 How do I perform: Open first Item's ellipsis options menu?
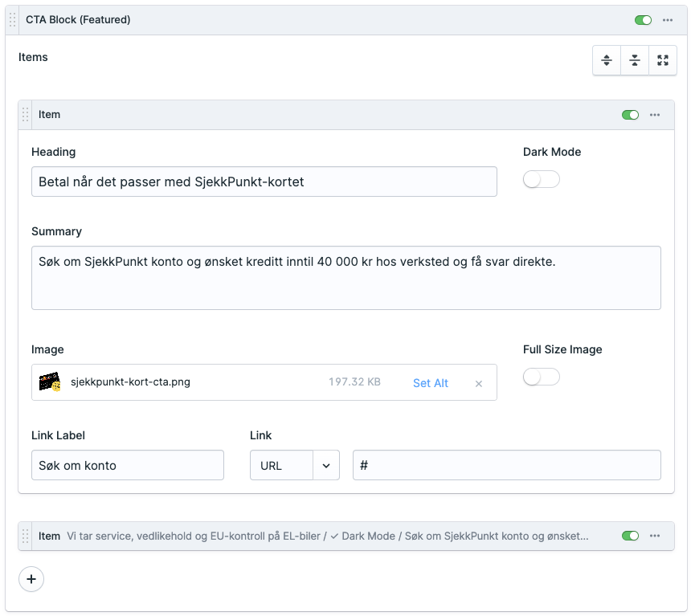(655, 115)
